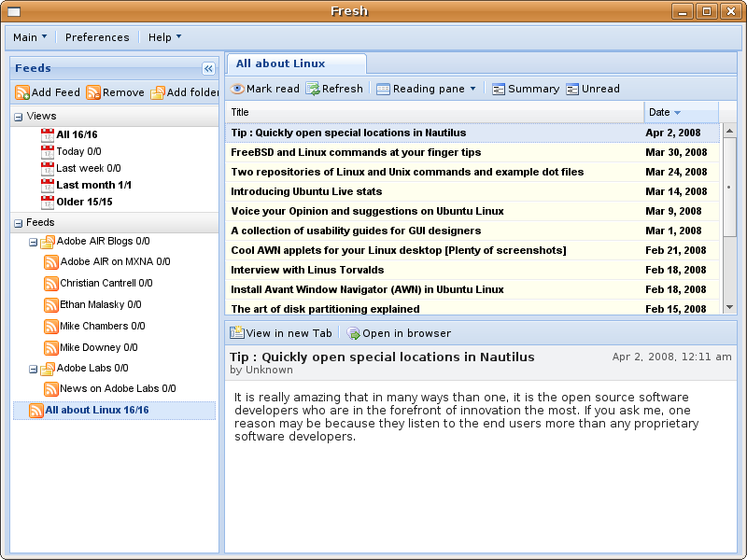This screenshot has height=560, width=747.
Task: Open Preferences from the menu bar
Action: click(x=97, y=37)
